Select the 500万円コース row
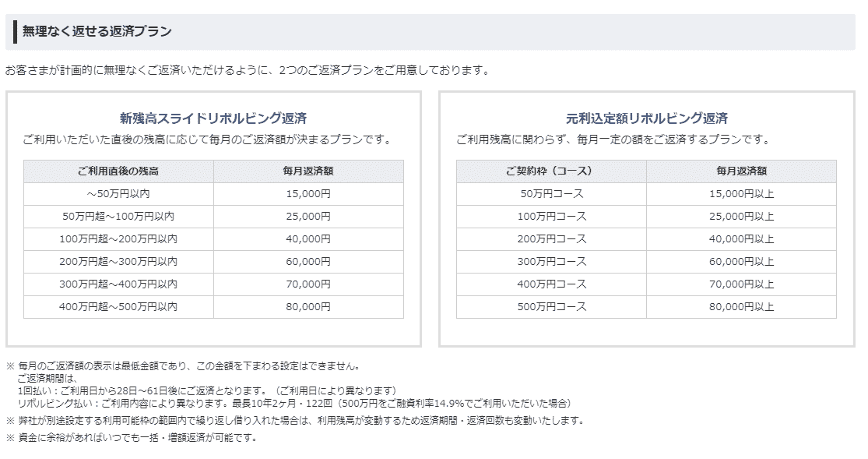This screenshot has height=459, width=868. [x=647, y=307]
